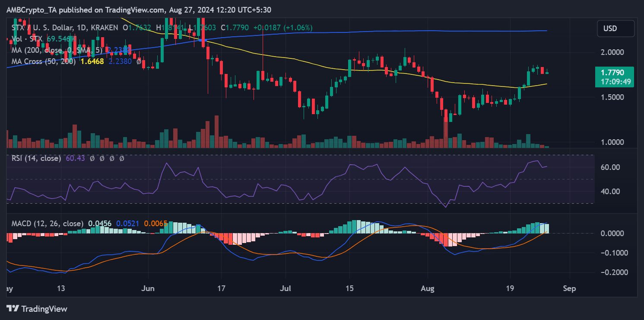Select the RSI (14, close) indicator label
The height and width of the screenshot is (320, 644).
[x=36, y=159]
